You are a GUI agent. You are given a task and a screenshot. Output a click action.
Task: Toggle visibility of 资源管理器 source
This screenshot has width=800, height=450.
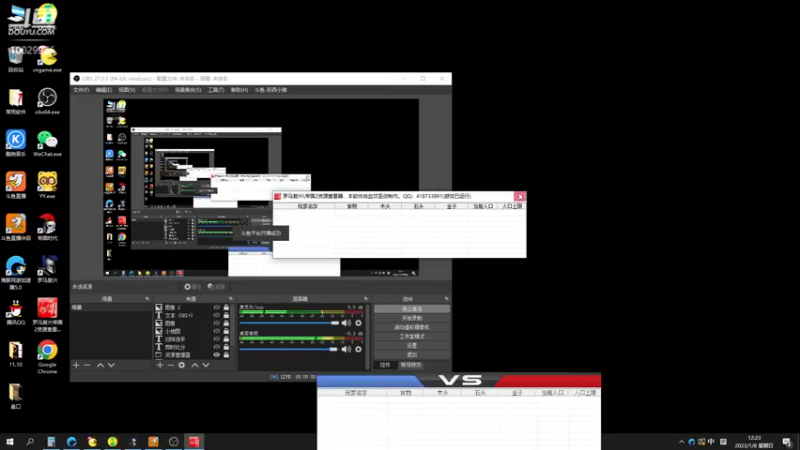(217, 355)
